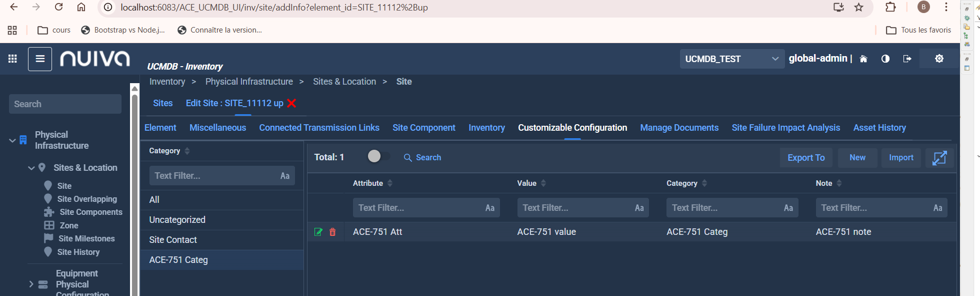Click the logout icon in the header
The width and height of the screenshot is (980, 296).
[x=907, y=59]
